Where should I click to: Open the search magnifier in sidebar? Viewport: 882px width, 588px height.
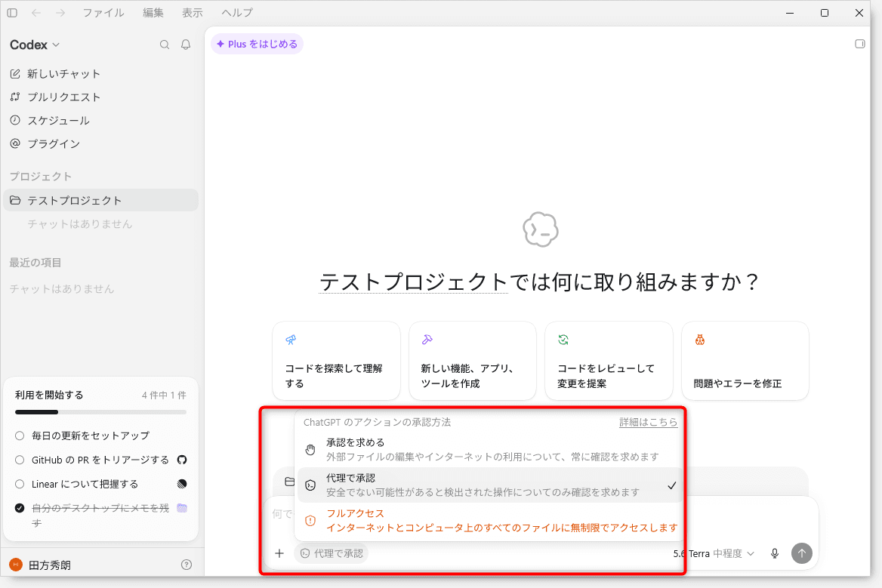165,45
